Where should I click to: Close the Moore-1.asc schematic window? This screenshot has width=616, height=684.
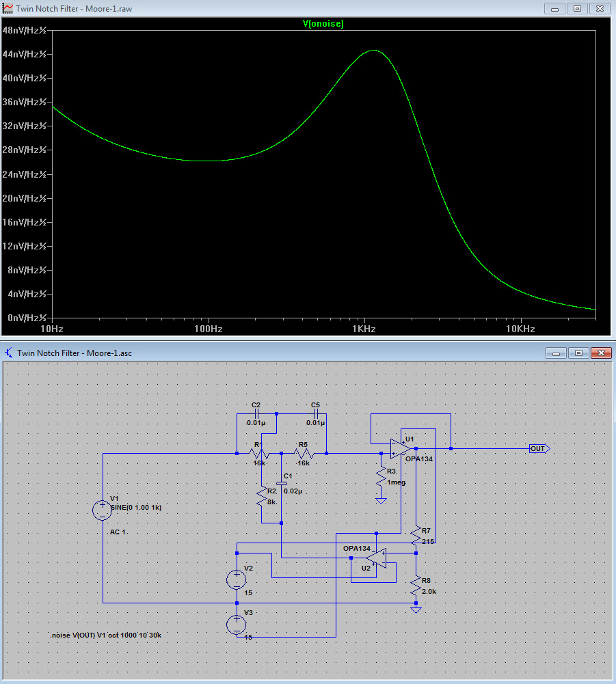point(601,353)
